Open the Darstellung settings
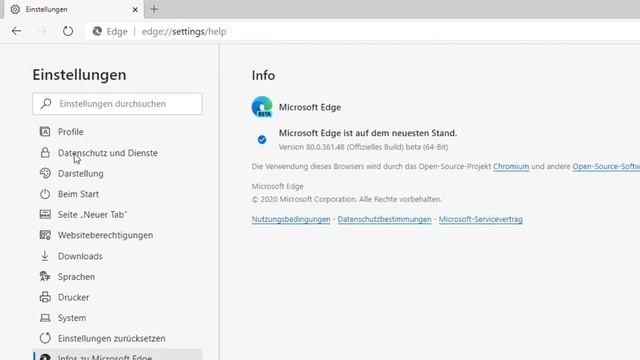 tap(80, 173)
